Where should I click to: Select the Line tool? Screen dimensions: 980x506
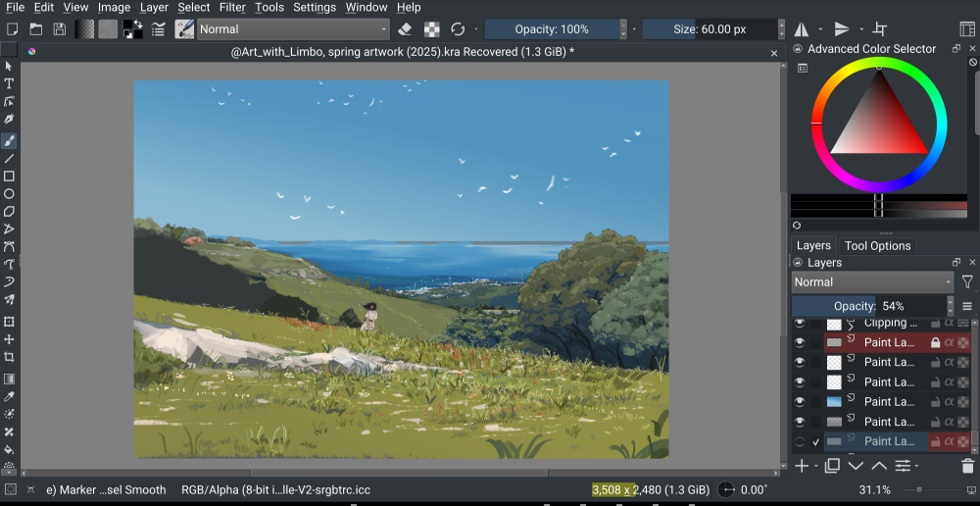pyautogui.click(x=9, y=158)
